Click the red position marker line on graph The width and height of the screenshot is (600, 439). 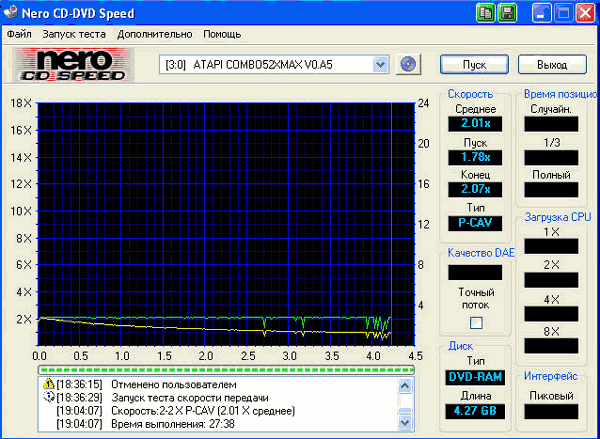click(x=391, y=224)
